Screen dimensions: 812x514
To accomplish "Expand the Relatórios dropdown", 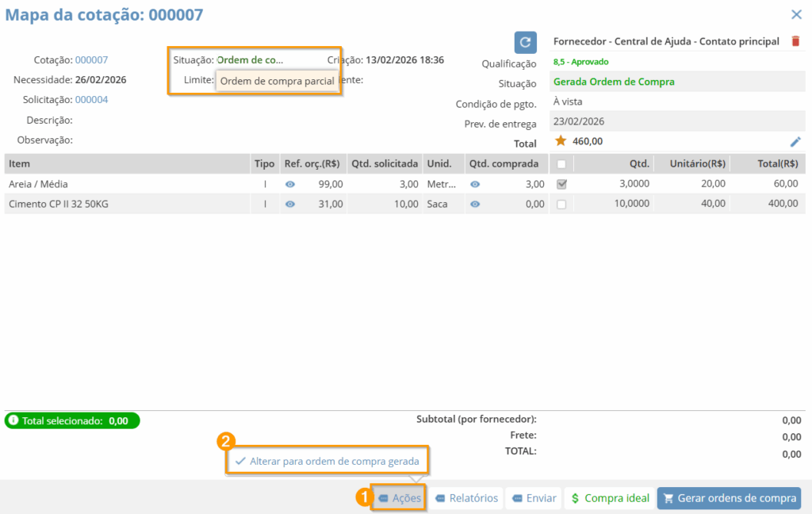I will (x=466, y=498).
